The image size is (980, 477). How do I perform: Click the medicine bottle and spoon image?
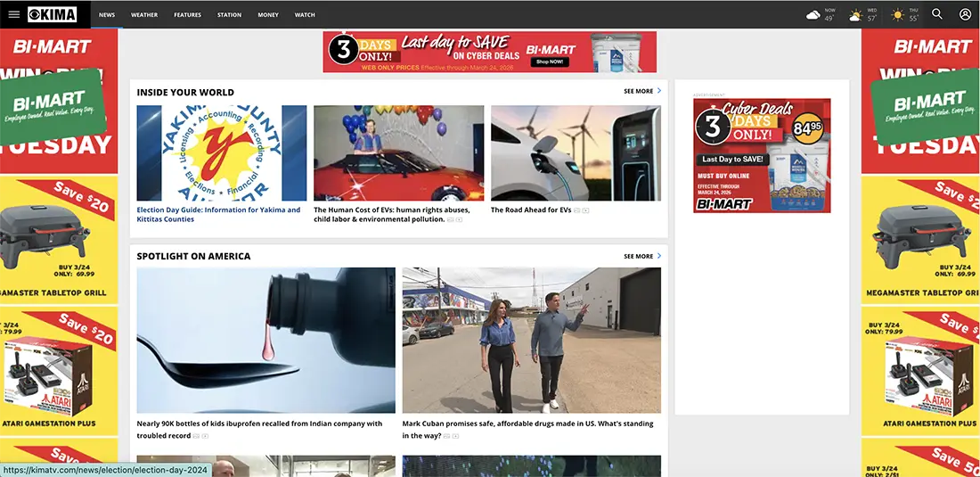[x=266, y=341]
